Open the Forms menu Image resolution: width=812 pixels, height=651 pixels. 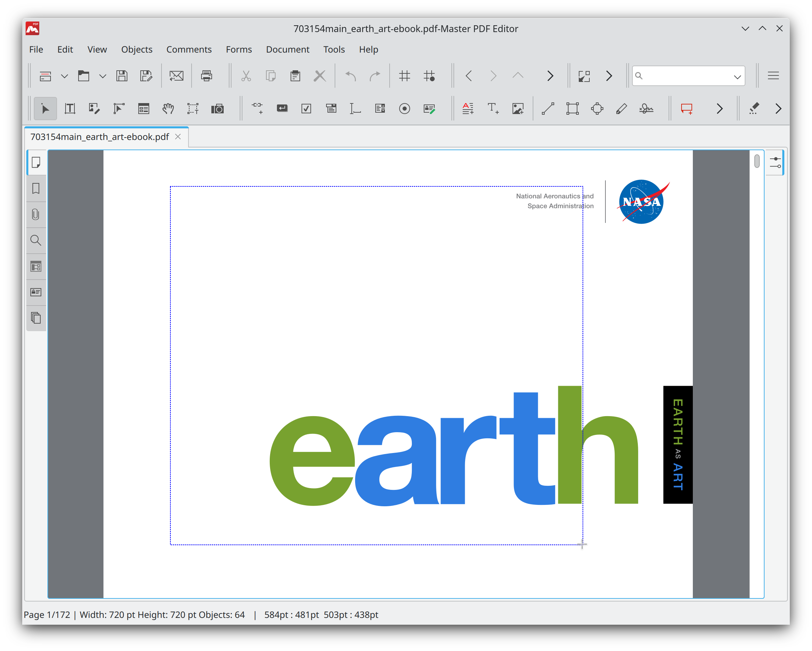[x=239, y=49]
